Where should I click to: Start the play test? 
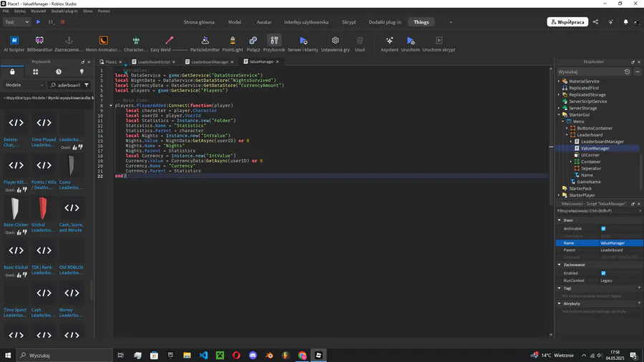[x=38, y=21]
